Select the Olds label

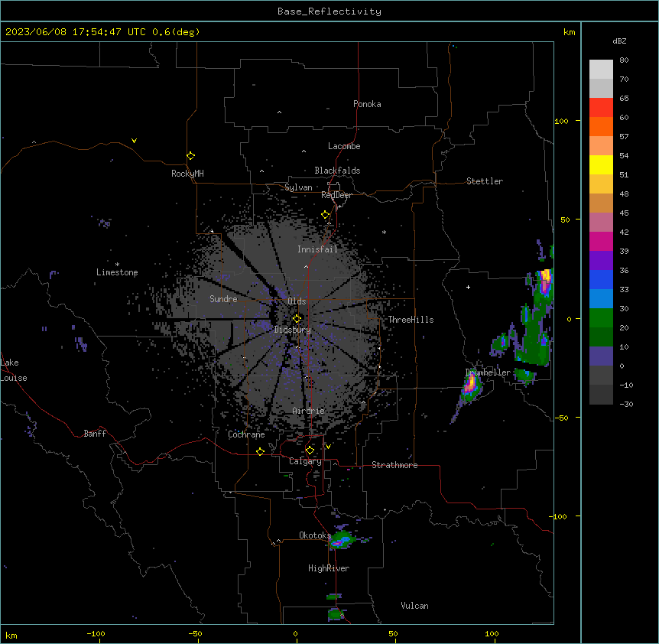click(x=297, y=301)
